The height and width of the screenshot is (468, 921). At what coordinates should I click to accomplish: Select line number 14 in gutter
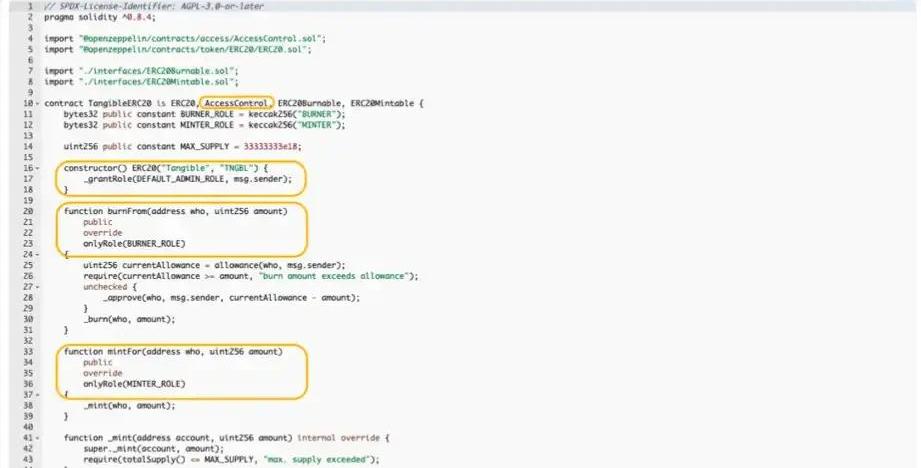pos(28,146)
